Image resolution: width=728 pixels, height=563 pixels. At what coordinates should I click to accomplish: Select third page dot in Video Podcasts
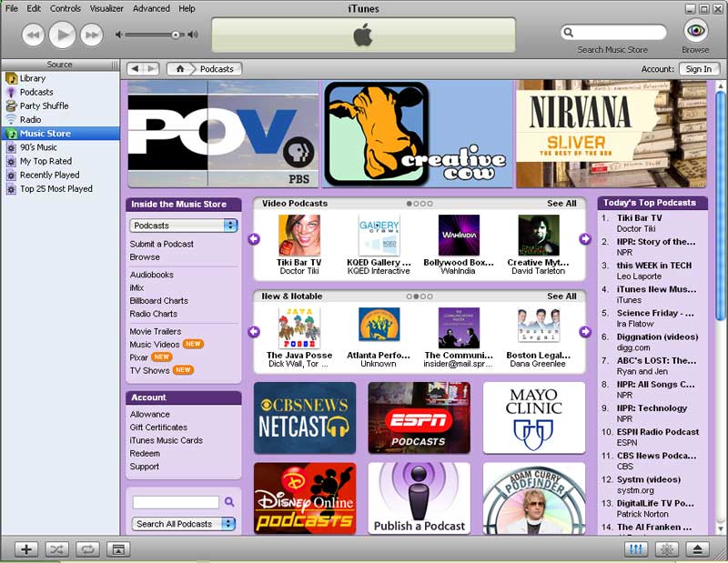pyautogui.click(x=423, y=204)
